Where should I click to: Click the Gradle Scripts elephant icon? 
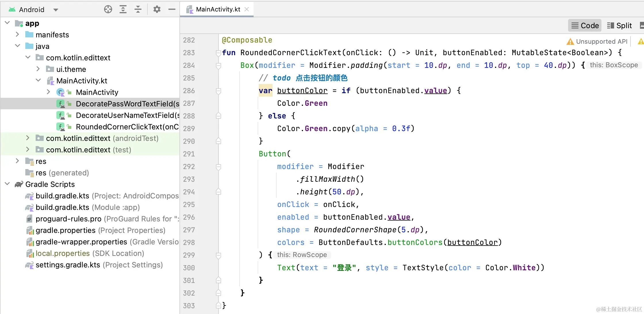(x=19, y=184)
